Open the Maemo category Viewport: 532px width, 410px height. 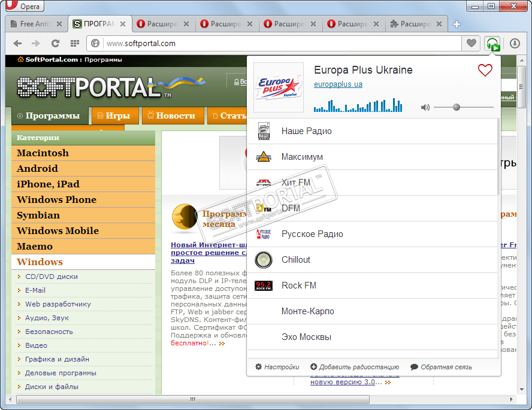[x=83, y=247]
